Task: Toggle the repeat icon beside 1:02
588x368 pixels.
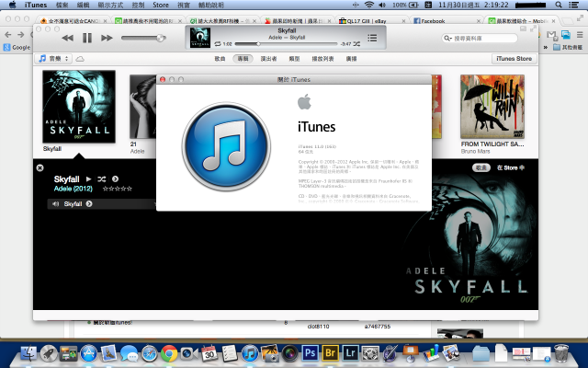Action: [x=218, y=44]
